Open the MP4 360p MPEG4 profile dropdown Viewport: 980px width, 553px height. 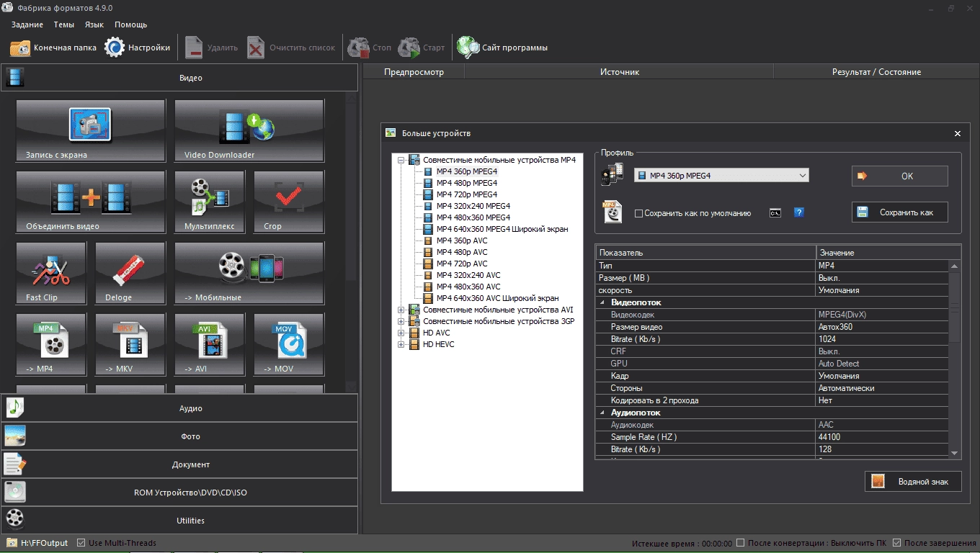721,175
